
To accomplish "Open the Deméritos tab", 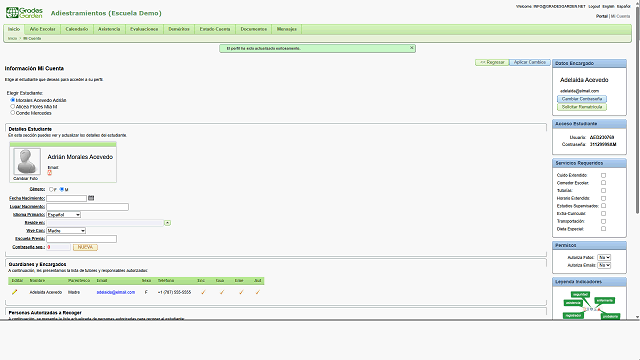I will pyautogui.click(x=179, y=29).
